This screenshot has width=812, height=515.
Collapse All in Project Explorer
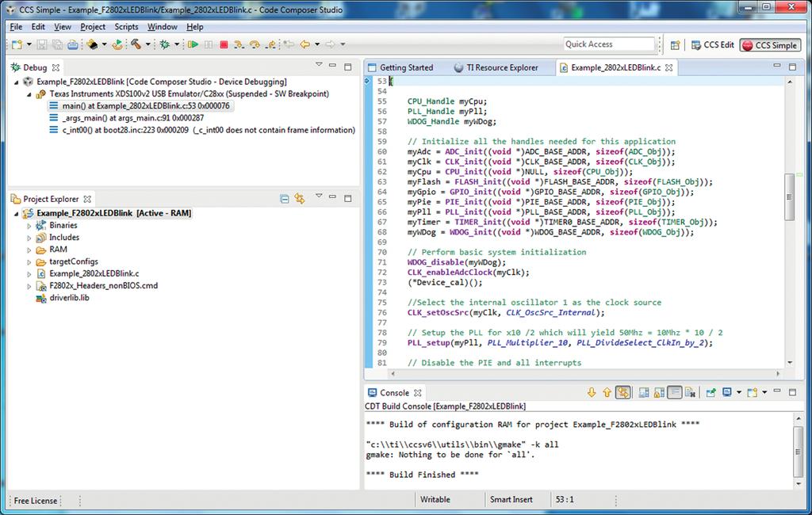point(285,199)
